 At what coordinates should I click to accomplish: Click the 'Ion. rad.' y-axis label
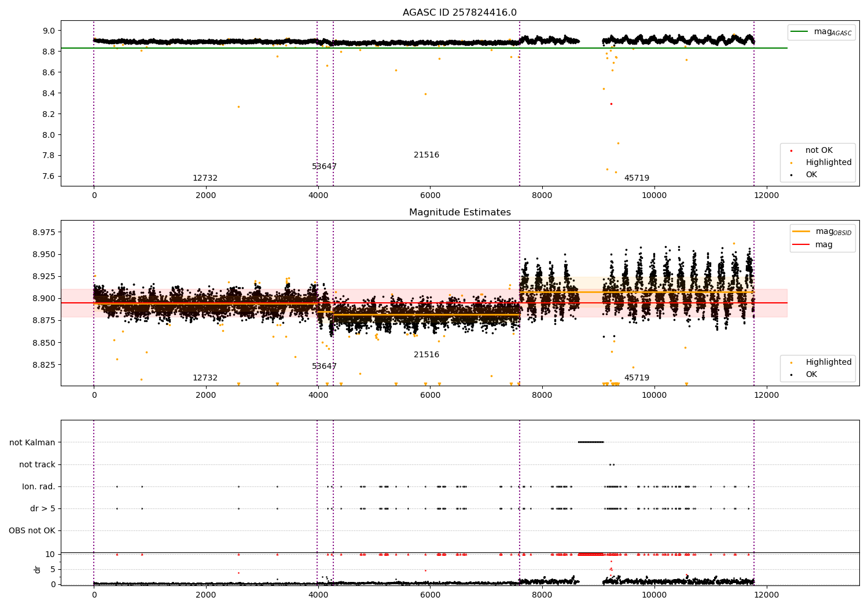click(39, 487)
